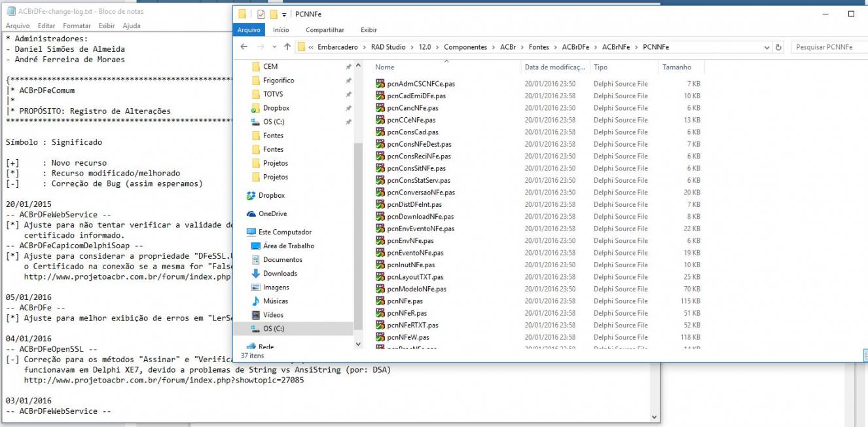Sort files by the Tamanho column header

676,67
